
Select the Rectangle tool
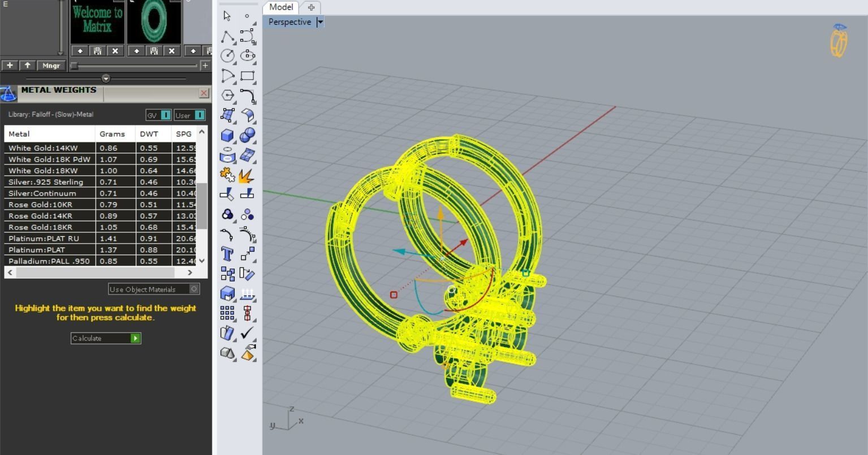coord(247,76)
